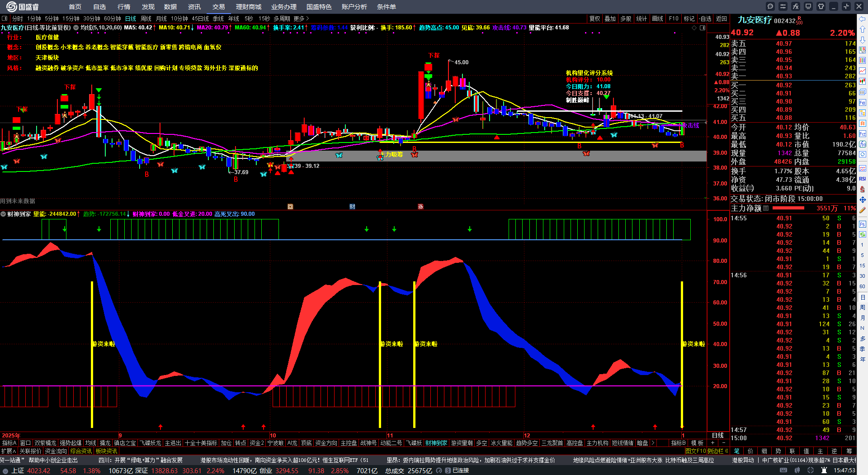Toggle the 复权 price adjustment option
This screenshot has width=868, height=475.
(594, 19)
